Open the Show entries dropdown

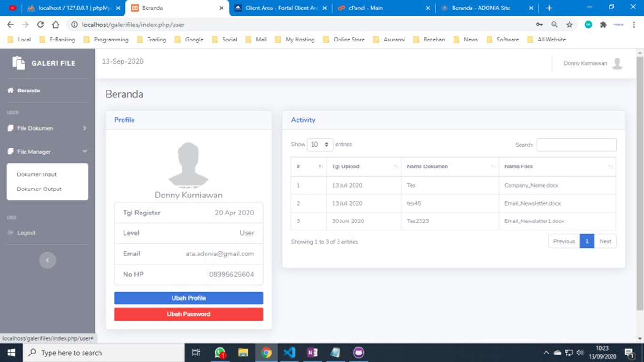[x=320, y=145]
